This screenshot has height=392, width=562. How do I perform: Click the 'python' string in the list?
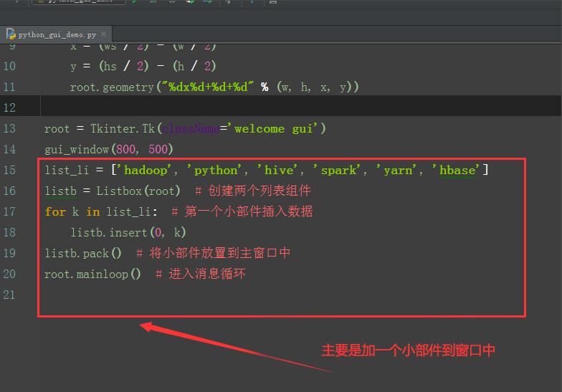215,171
